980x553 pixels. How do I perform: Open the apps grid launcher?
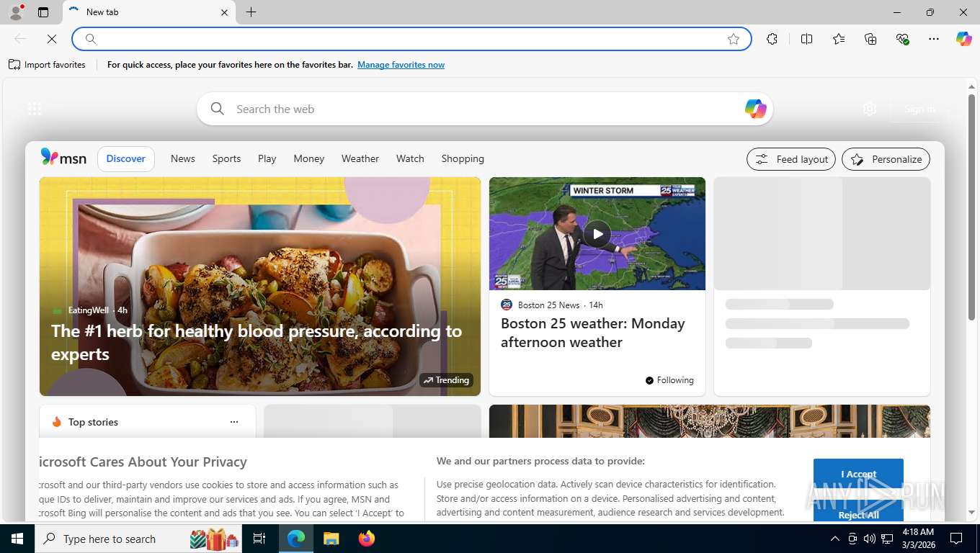click(x=35, y=109)
